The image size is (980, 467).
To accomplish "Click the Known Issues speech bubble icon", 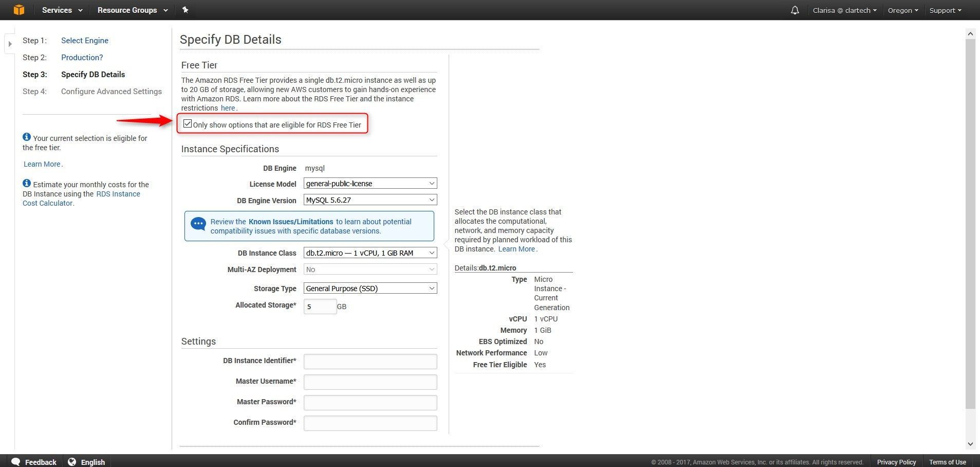I will (198, 224).
